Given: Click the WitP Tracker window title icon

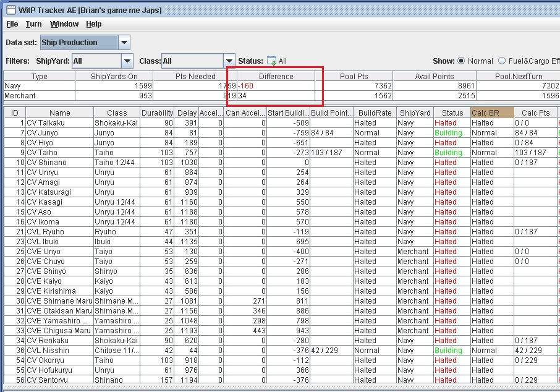Looking at the screenshot, I should click(x=11, y=10).
